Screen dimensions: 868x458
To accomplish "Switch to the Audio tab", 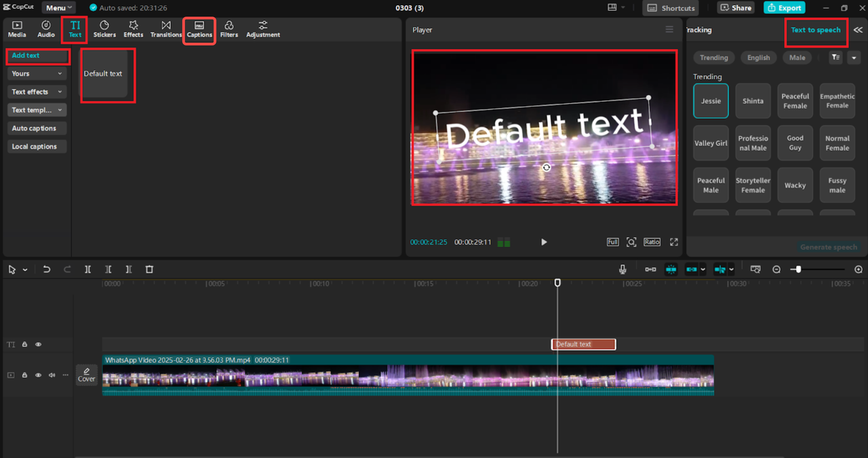I will pos(46,29).
